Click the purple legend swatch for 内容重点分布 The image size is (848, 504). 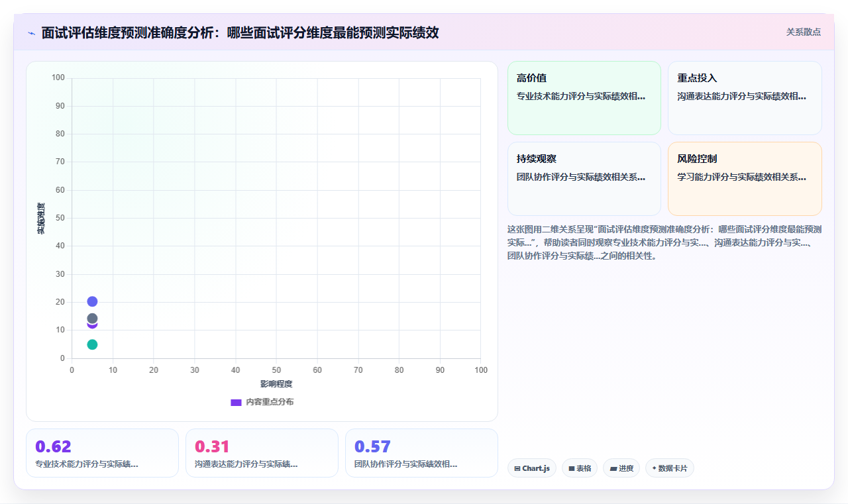tap(236, 402)
